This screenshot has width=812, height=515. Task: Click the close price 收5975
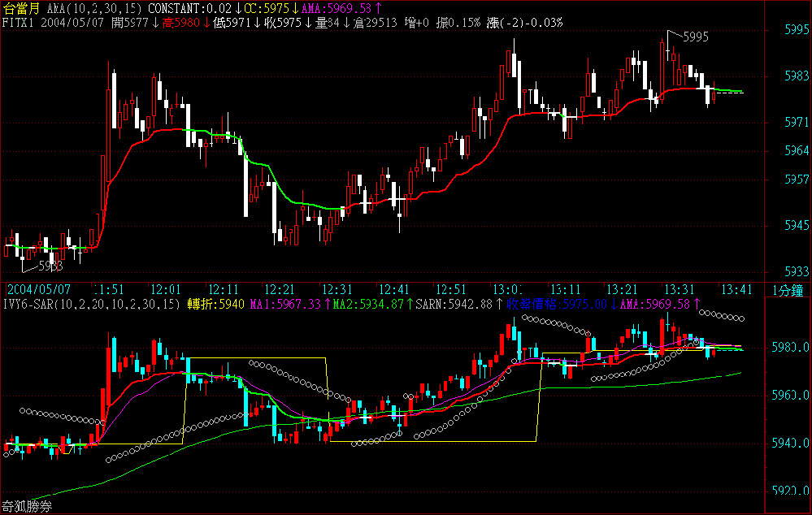[283, 22]
